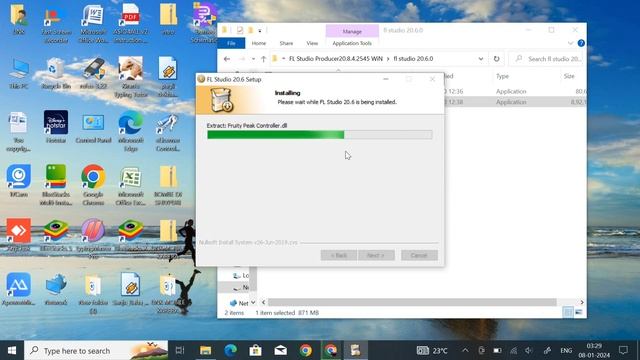Open BlueStacks Multi-Instance Manager shortcut
Image resolution: width=640 pixels, height=360 pixels.
click(x=56, y=184)
